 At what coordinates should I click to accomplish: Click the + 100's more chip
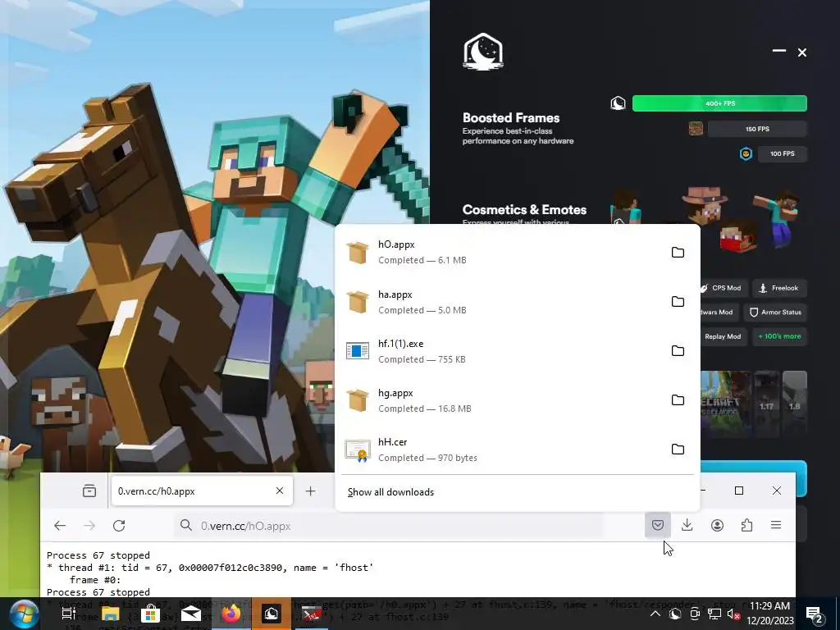click(x=779, y=336)
